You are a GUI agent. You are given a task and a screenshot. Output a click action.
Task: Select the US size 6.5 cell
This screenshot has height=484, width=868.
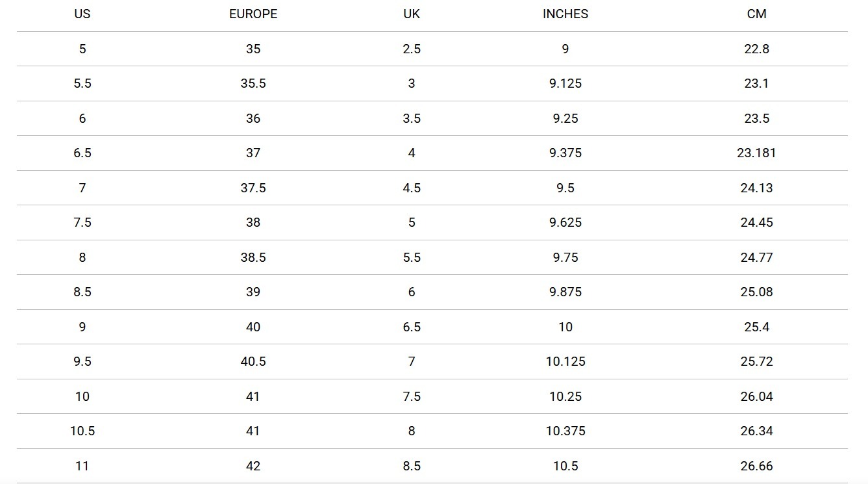82,153
